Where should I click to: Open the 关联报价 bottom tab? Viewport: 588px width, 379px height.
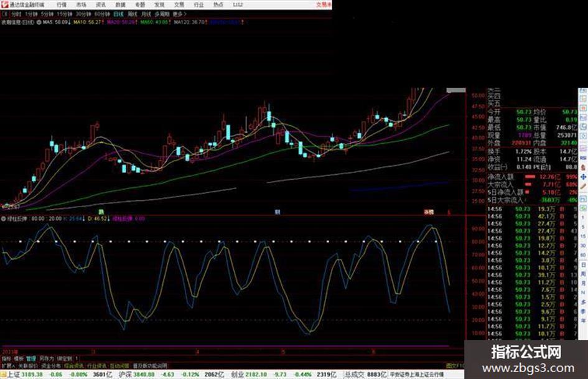coord(28,365)
